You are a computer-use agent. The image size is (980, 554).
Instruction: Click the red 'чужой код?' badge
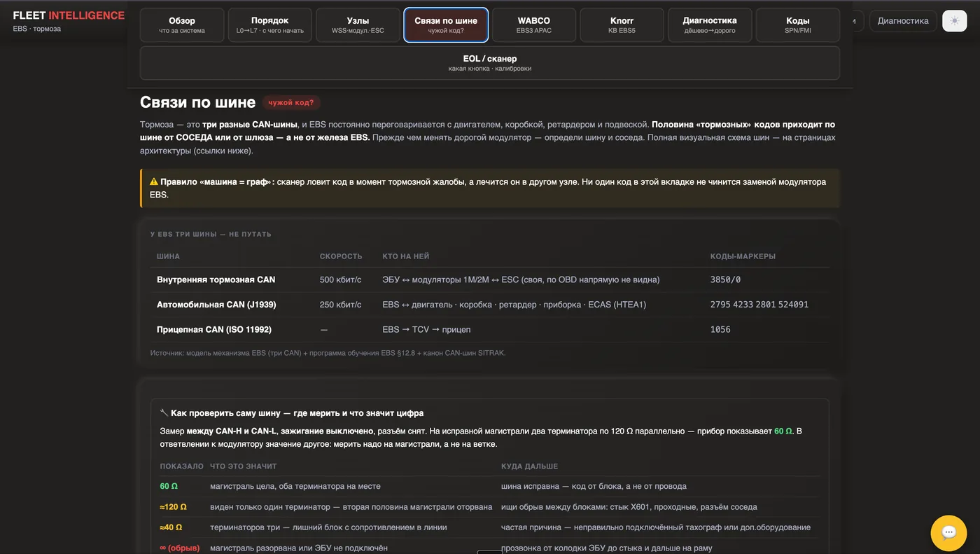pos(291,102)
